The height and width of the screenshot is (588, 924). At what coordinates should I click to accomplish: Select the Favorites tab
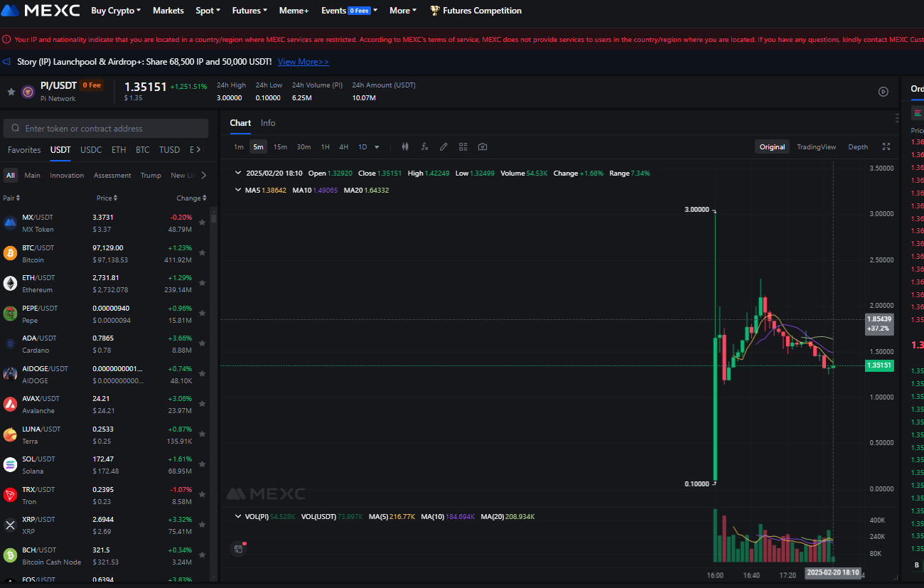click(x=24, y=150)
